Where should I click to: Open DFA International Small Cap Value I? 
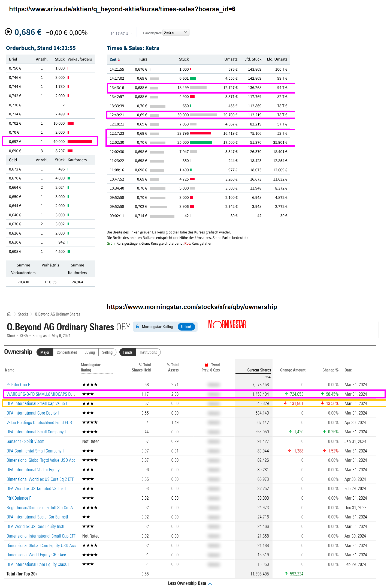coord(37,404)
